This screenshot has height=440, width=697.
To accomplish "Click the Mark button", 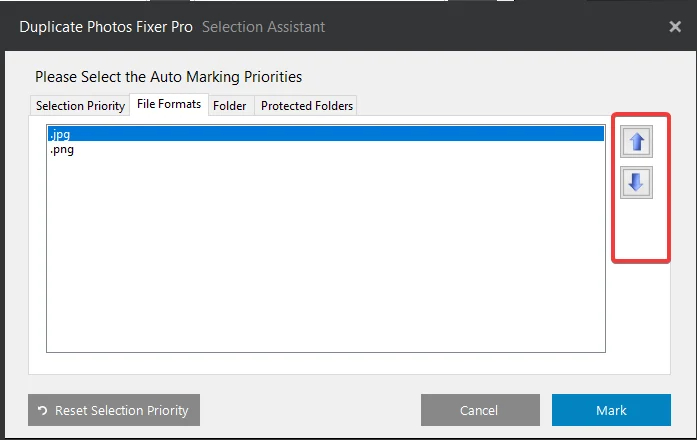I will 611,410.
